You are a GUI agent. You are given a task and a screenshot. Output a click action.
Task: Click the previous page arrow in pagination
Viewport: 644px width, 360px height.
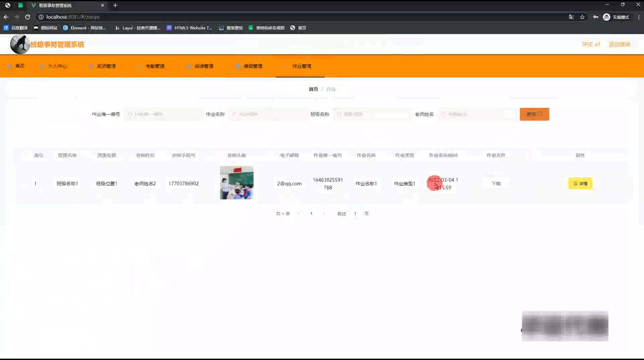click(298, 214)
